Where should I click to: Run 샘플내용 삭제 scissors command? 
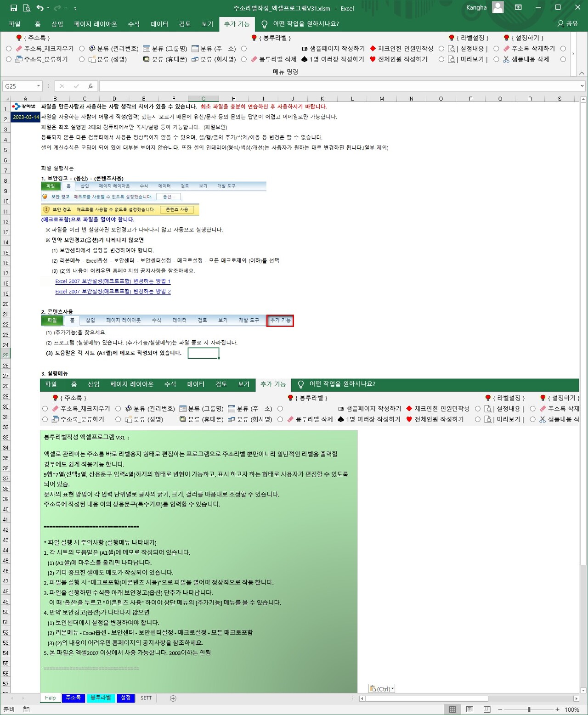526,59
